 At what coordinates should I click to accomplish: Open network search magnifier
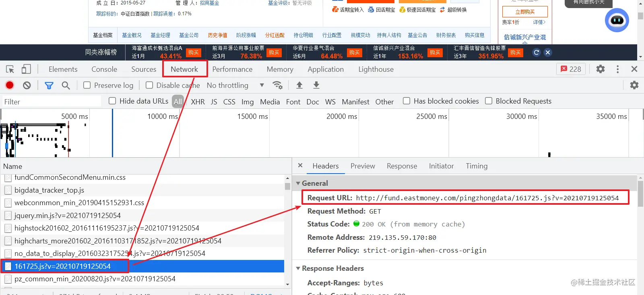point(66,85)
